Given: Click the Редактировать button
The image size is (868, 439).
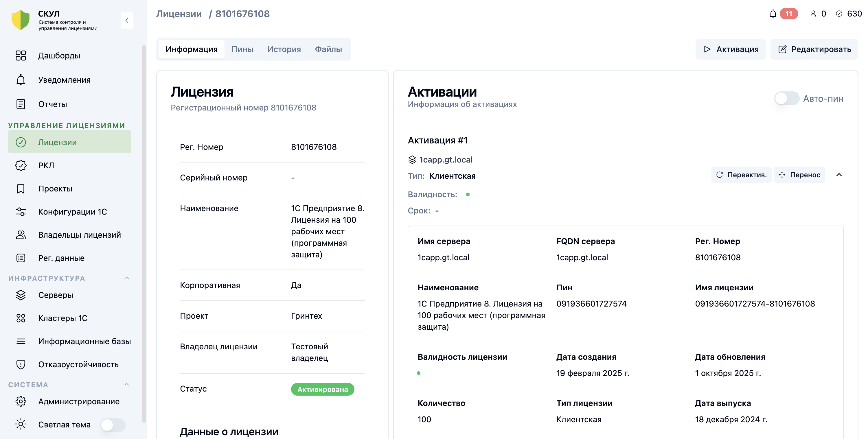Looking at the screenshot, I should [x=814, y=49].
